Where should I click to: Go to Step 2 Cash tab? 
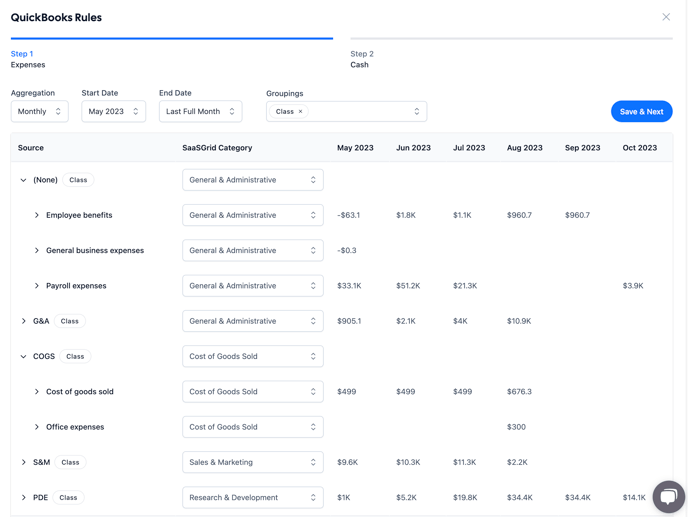click(x=361, y=59)
